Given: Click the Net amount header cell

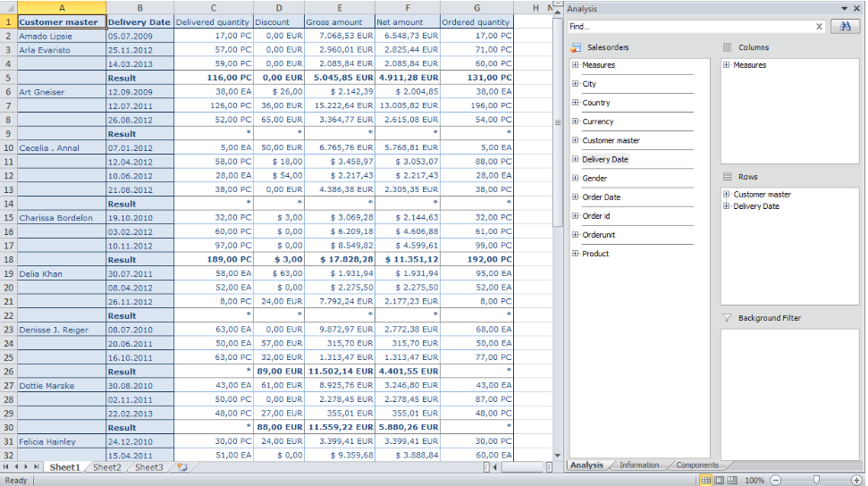Looking at the screenshot, I should (x=408, y=22).
